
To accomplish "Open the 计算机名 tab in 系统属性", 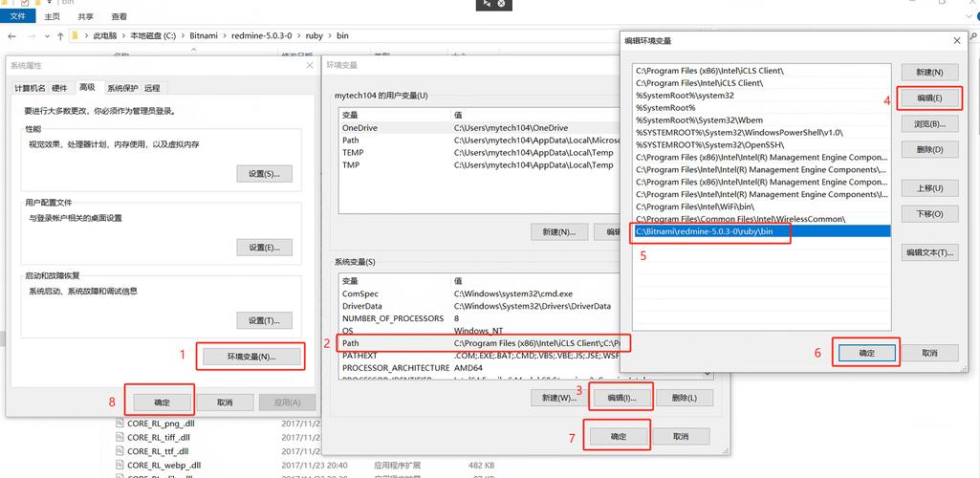I will (30, 88).
